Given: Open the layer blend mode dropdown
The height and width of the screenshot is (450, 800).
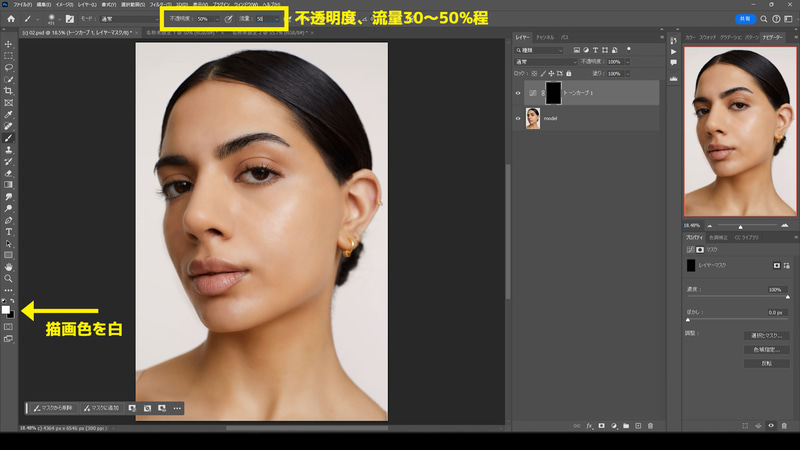Looking at the screenshot, I should click(545, 62).
